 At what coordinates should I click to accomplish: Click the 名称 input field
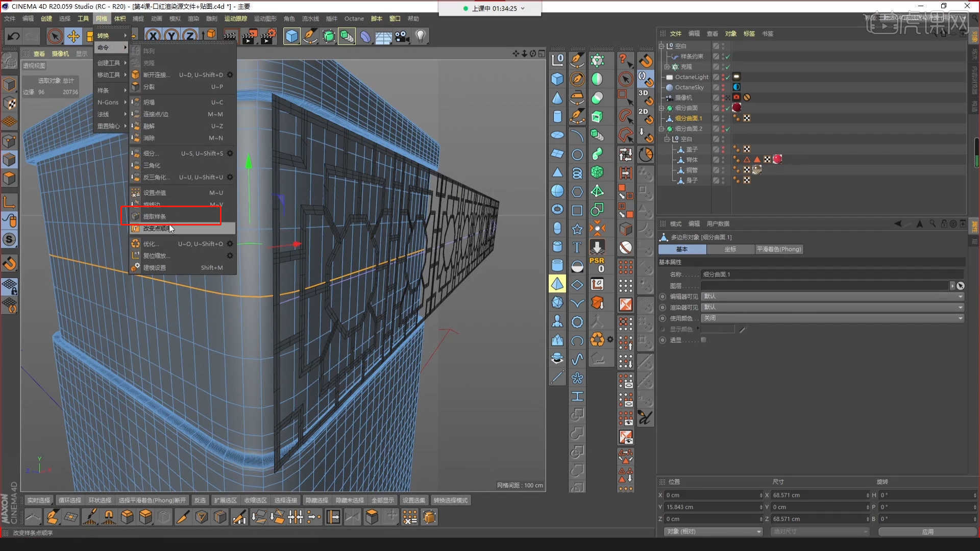832,274
